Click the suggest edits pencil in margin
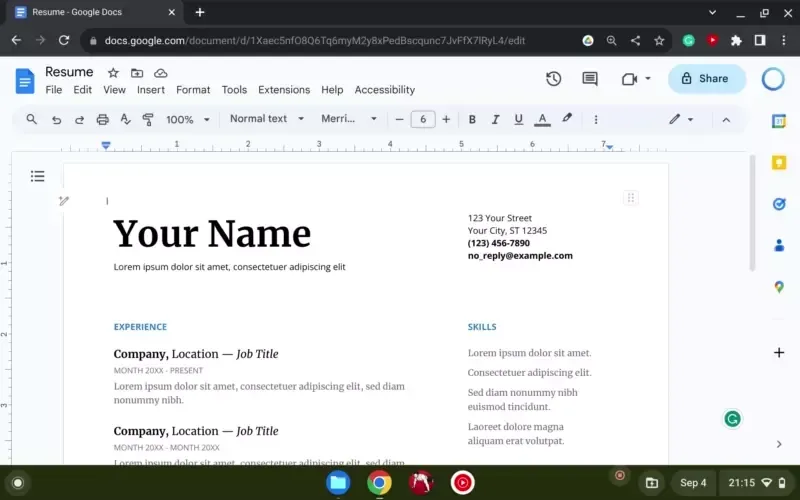The width and height of the screenshot is (800, 500). pos(63,201)
